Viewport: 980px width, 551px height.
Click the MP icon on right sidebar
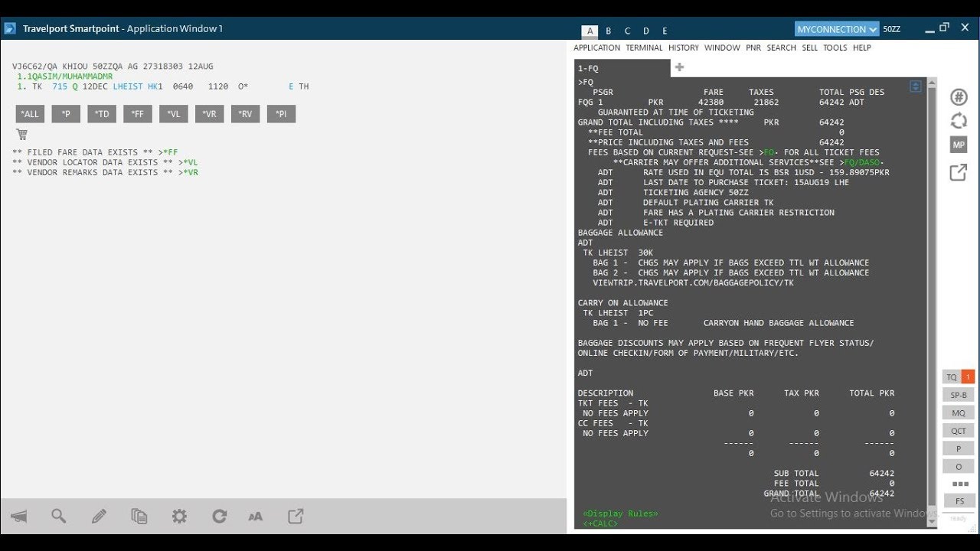coord(959,145)
